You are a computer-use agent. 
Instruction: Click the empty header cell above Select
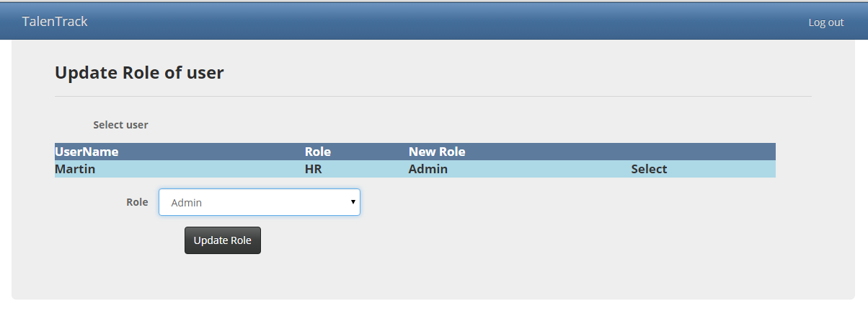pyautogui.click(x=649, y=152)
